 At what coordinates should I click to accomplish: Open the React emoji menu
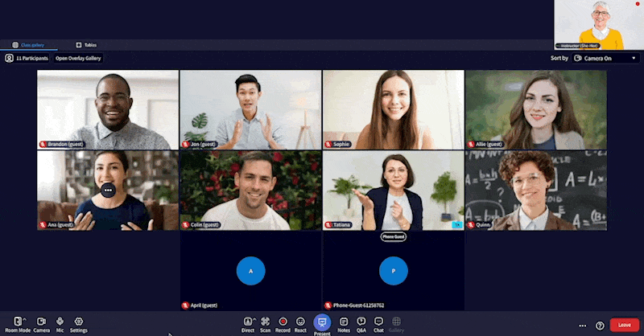tap(300, 322)
